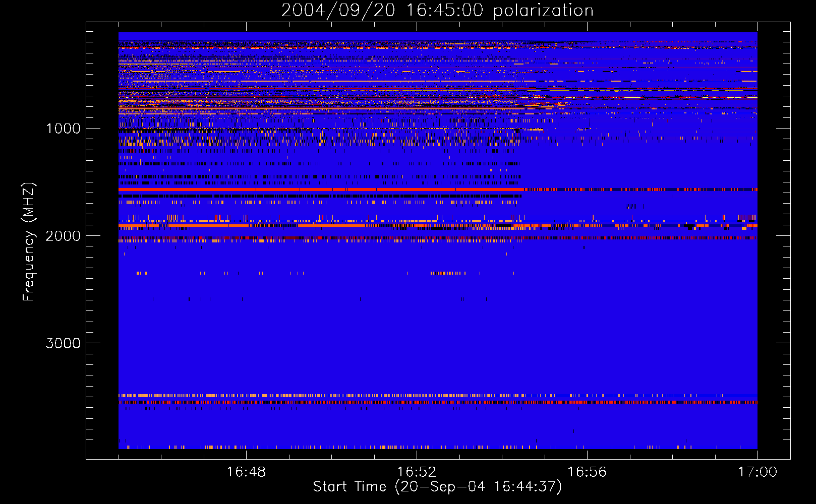Viewport: 816px width, 504px height.
Task: Click the plot title "2004/09/20 16:45:00 polarization"
Action: 437,11
